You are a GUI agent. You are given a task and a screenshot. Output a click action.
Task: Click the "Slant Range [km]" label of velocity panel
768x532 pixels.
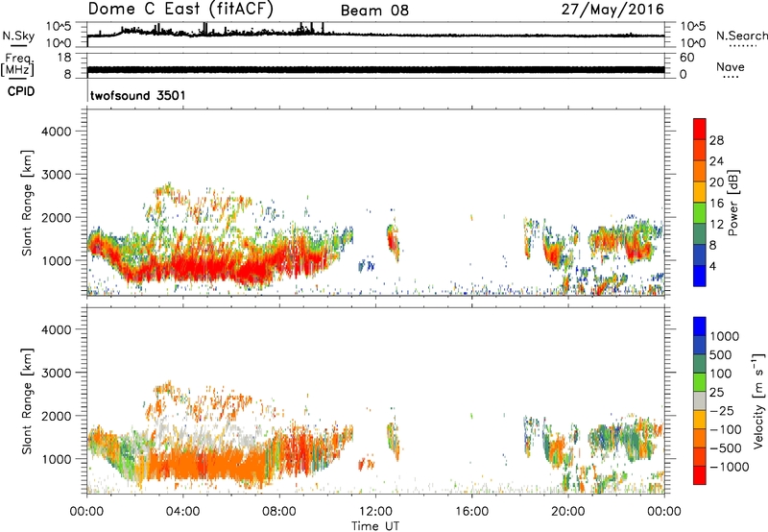tap(27, 401)
